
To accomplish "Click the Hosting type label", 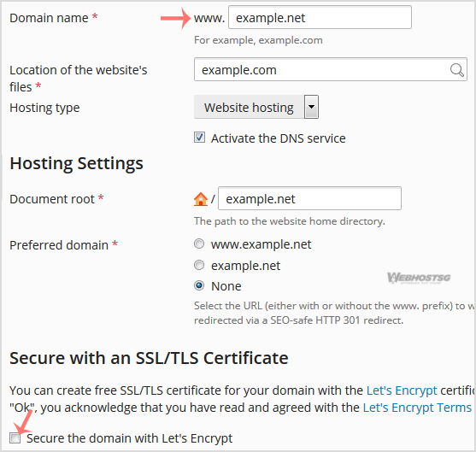I will point(44,108).
